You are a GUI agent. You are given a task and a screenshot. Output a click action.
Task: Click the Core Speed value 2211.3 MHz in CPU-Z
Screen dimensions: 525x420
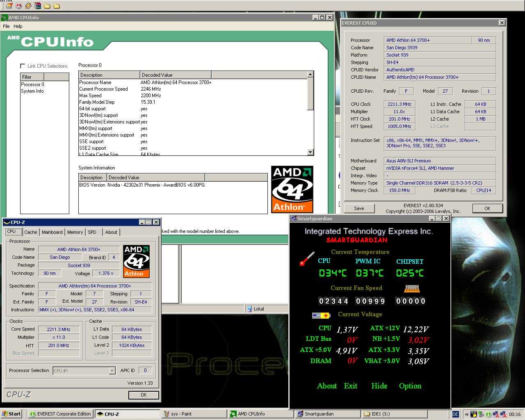pos(59,329)
